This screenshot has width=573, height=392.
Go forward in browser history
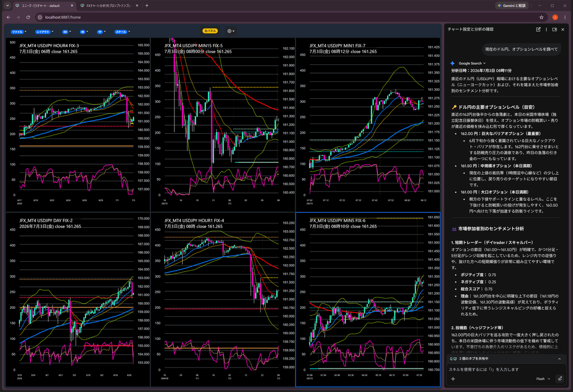coord(18,17)
